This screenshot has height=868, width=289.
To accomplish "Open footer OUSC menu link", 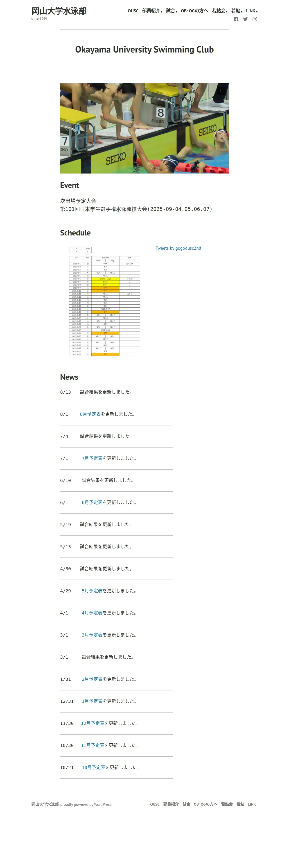I will pyautogui.click(x=155, y=804).
